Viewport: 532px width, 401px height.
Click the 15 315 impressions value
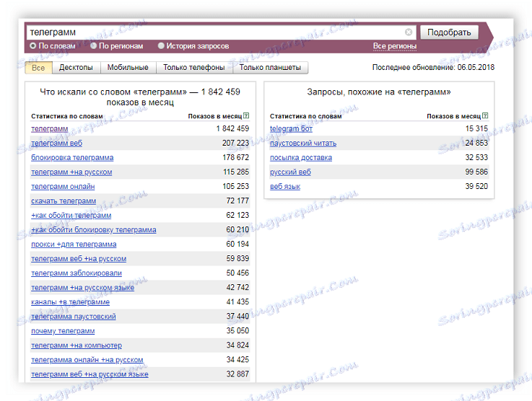(476, 129)
